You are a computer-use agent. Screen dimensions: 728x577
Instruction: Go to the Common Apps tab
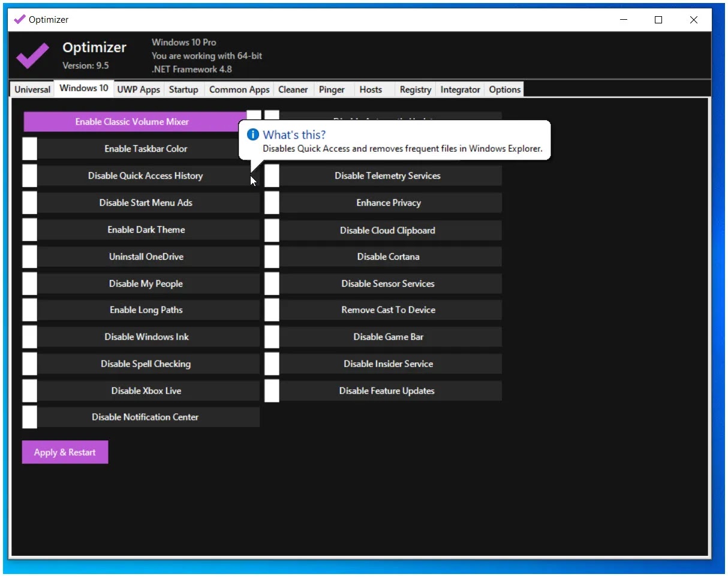point(239,89)
